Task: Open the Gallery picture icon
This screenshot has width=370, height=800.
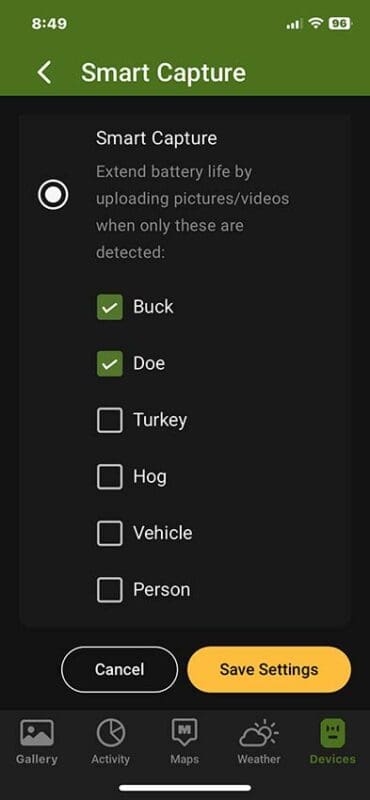Action: 37,733
